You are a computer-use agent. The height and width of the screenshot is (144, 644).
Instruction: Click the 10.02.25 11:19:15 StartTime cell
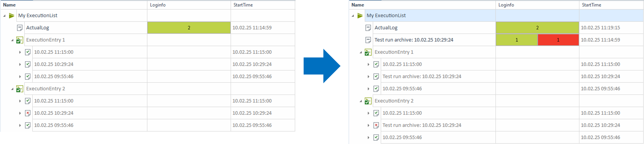600,28
